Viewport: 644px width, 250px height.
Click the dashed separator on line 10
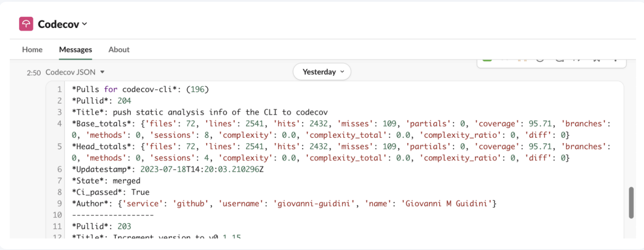pos(113,215)
